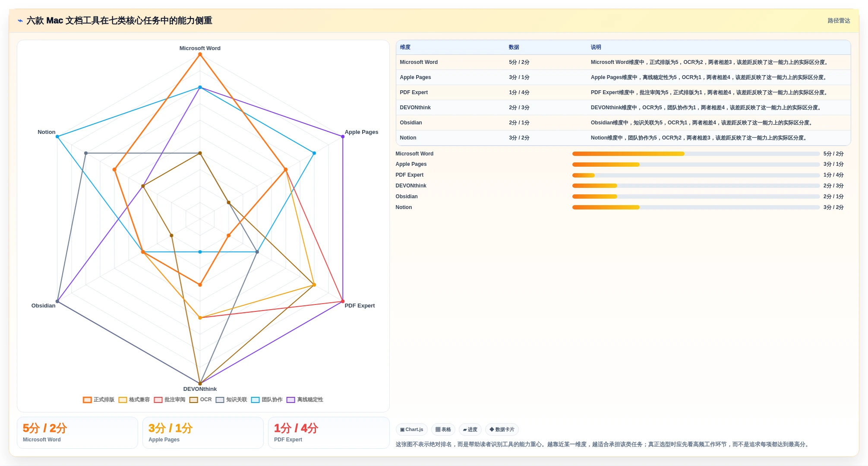Select the 维度 column header
This screenshot has height=466, width=868.
pos(405,47)
